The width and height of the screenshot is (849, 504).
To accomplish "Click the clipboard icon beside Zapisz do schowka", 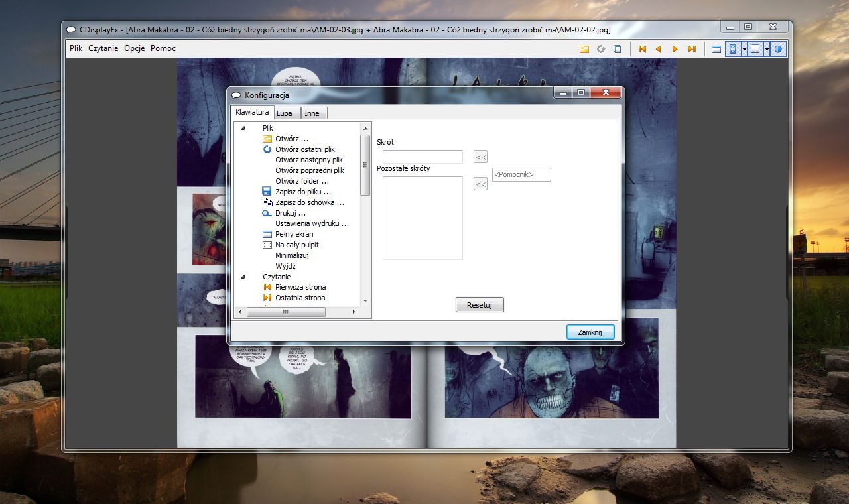I will [267, 202].
